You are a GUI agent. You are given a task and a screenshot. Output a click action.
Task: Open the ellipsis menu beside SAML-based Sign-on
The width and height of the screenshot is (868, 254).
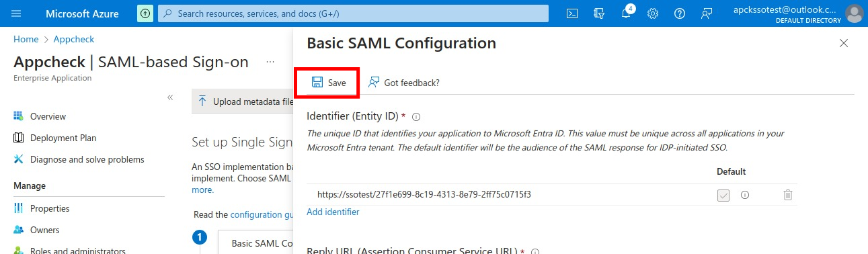pyautogui.click(x=270, y=62)
